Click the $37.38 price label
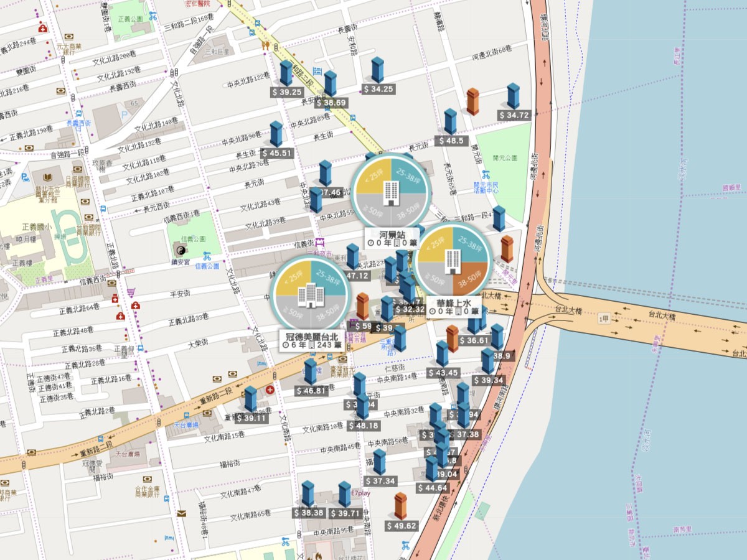 tap(466, 434)
